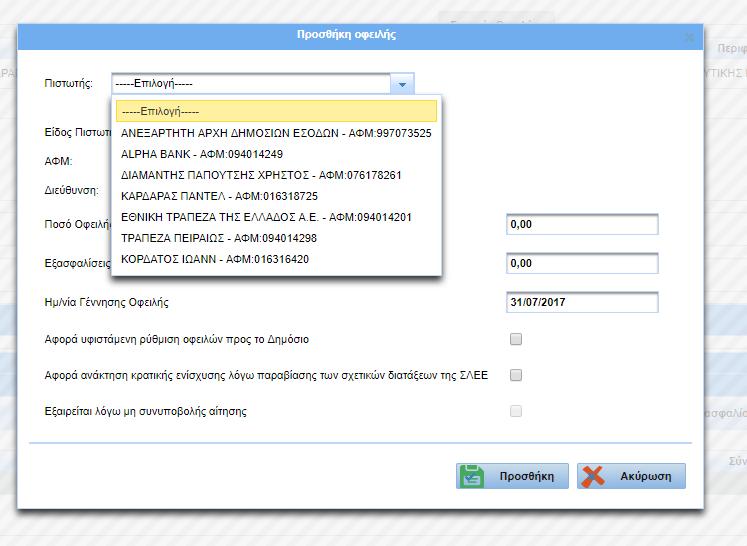The height and width of the screenshot is (546, 747).
Task: Click the Ημ/νία Γέννησης Οφειλής date field
Action: click(x=582, y=302)
